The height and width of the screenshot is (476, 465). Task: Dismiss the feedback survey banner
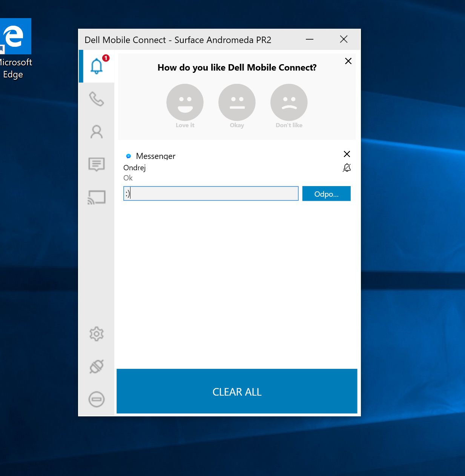coord(348,61)
